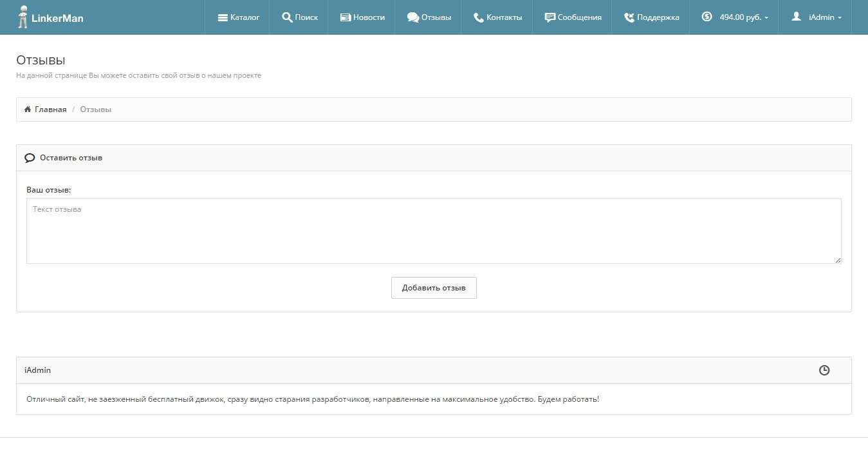Click the LinkerMan logo figure icon
Screen dimensions: 868x463
pyautogui.click(x=23, y=17)
